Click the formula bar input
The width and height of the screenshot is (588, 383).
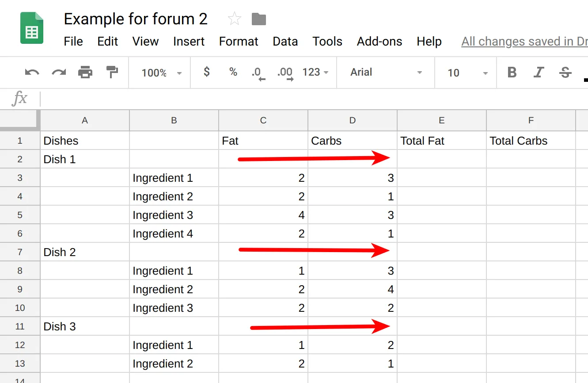(x=309, y=99)
